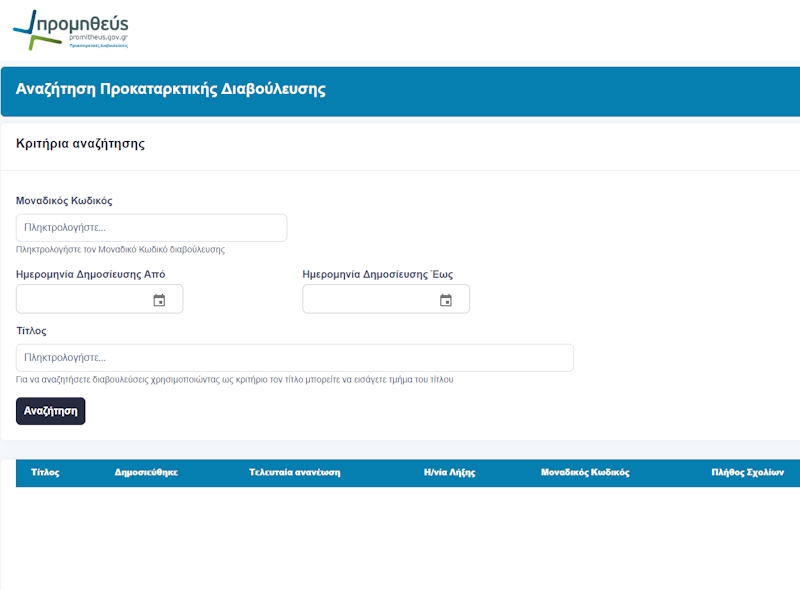Click the Promitheus logo in the header
The width and height of the screenshot is (800, 590).
(71, 31)
